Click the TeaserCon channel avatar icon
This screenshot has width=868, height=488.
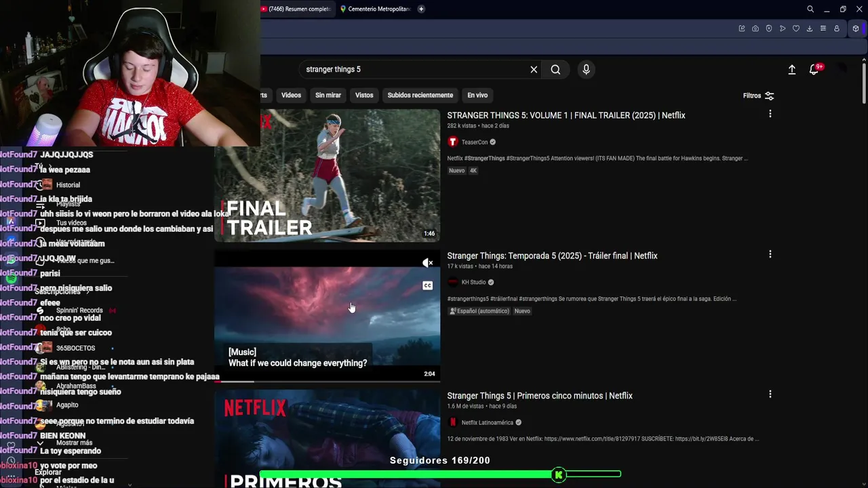[x=452, y=142]
